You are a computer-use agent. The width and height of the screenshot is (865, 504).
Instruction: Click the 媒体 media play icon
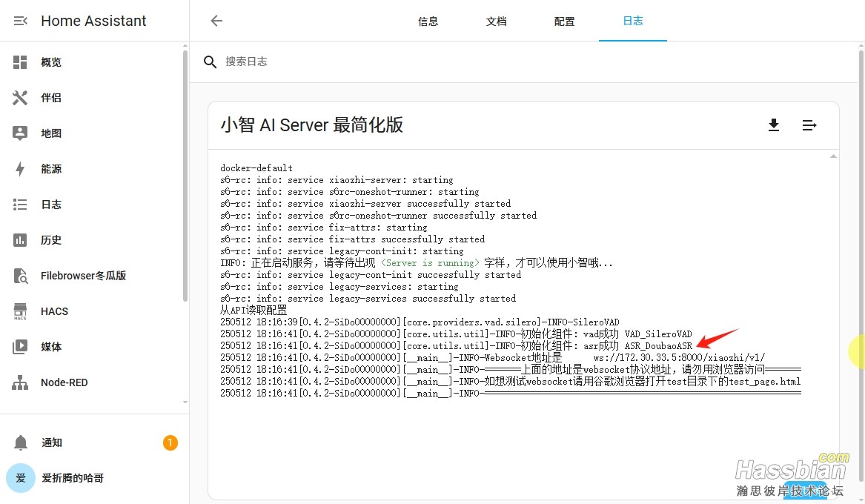pos(20,347)
